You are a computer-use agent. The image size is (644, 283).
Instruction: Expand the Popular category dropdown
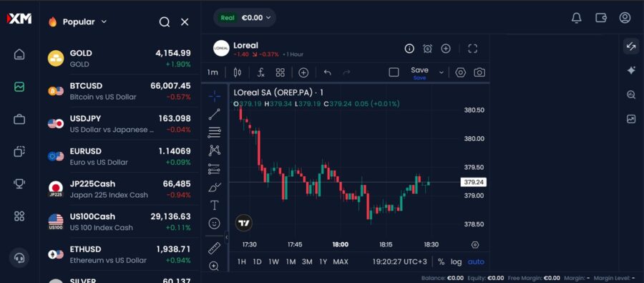(x=104, y=21)
